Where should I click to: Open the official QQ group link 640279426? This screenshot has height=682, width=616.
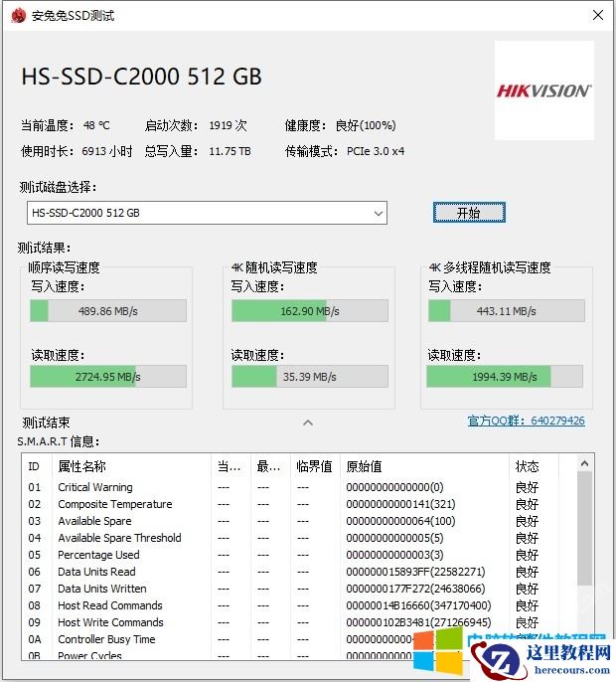point(526,421)
